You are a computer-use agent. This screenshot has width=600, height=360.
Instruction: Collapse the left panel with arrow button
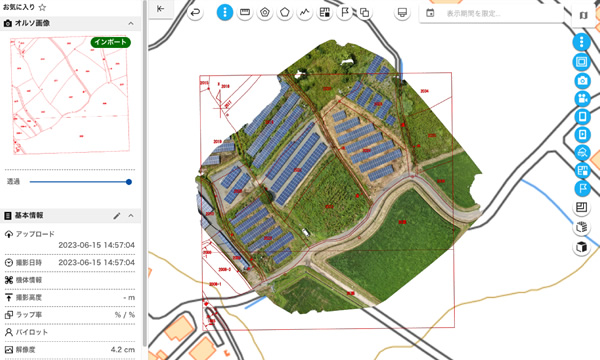pyautogui.click(x=161, y=9)
